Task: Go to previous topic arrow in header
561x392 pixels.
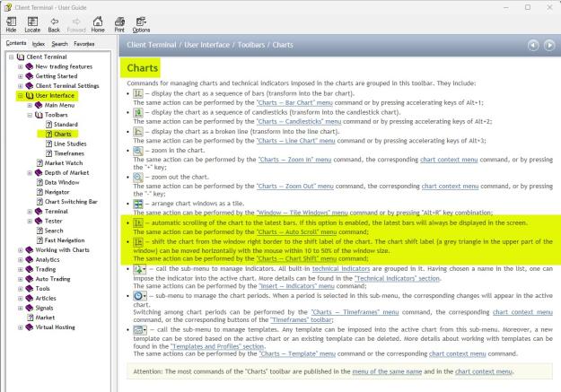Action: (533, 45)
